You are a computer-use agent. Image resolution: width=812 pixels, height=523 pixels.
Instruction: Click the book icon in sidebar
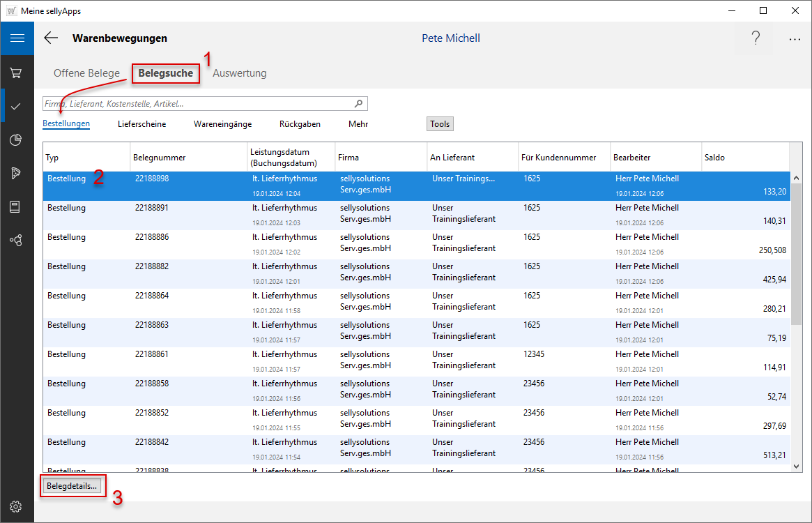17,206
